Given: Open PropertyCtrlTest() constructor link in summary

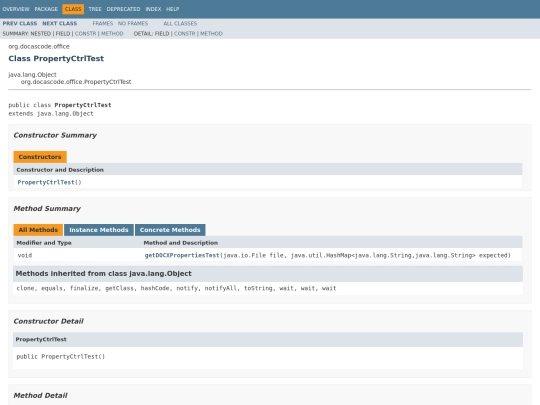Looking at the screenshot, I should (x=46, y=182).
